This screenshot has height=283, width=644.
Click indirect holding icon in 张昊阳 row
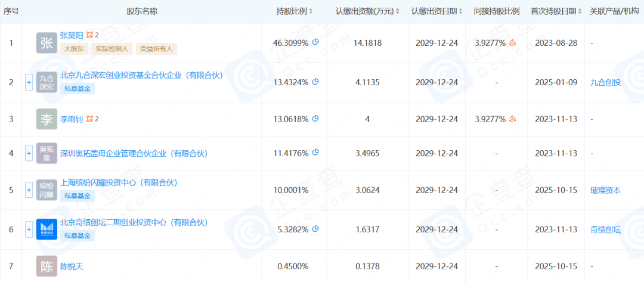point(512,42)
